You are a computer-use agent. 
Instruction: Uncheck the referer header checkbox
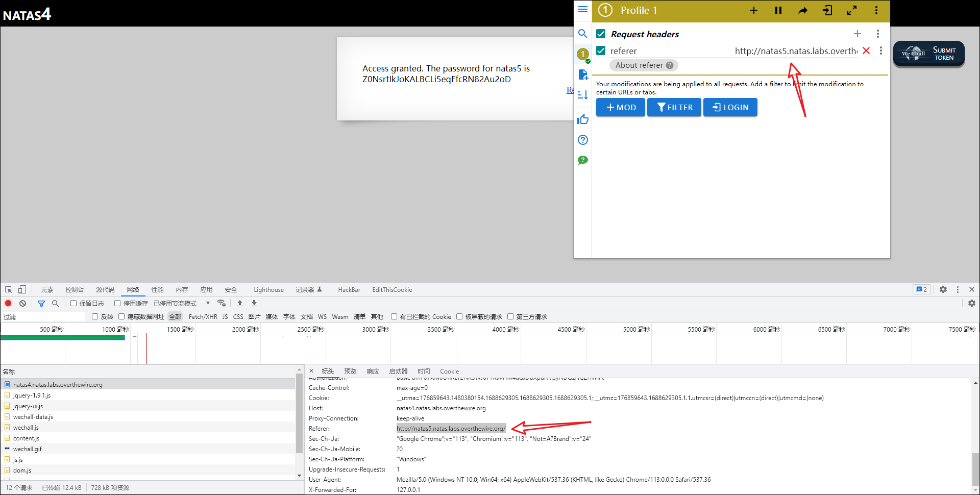[601, 51]
